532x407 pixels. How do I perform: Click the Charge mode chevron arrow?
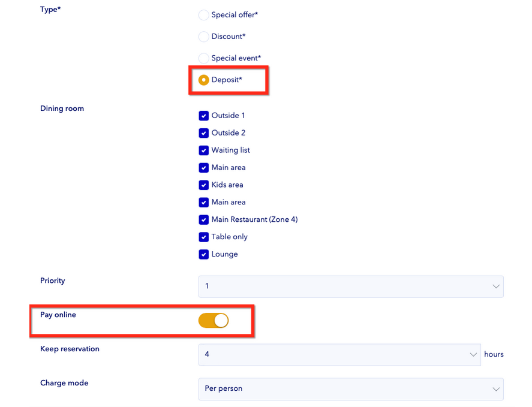pyautogui.click(x=495, y=389)
